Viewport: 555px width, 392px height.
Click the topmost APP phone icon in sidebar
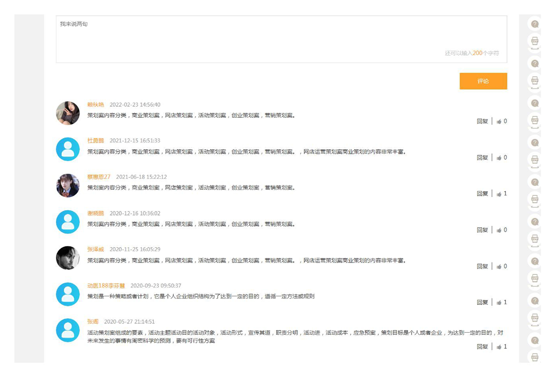[x=534, y=41]
